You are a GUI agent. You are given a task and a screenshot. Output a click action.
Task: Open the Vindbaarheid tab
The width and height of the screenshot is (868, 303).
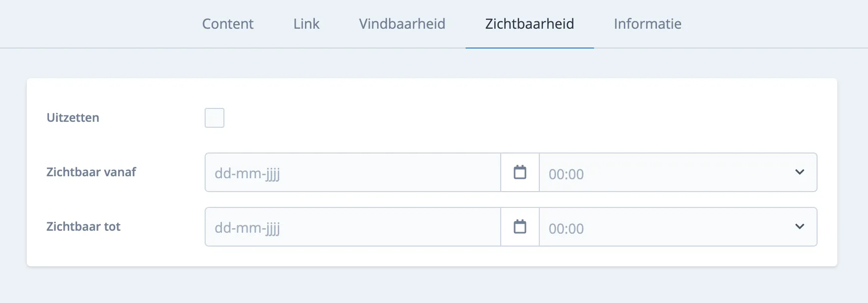pyautogui.click(x=401, y=23)
